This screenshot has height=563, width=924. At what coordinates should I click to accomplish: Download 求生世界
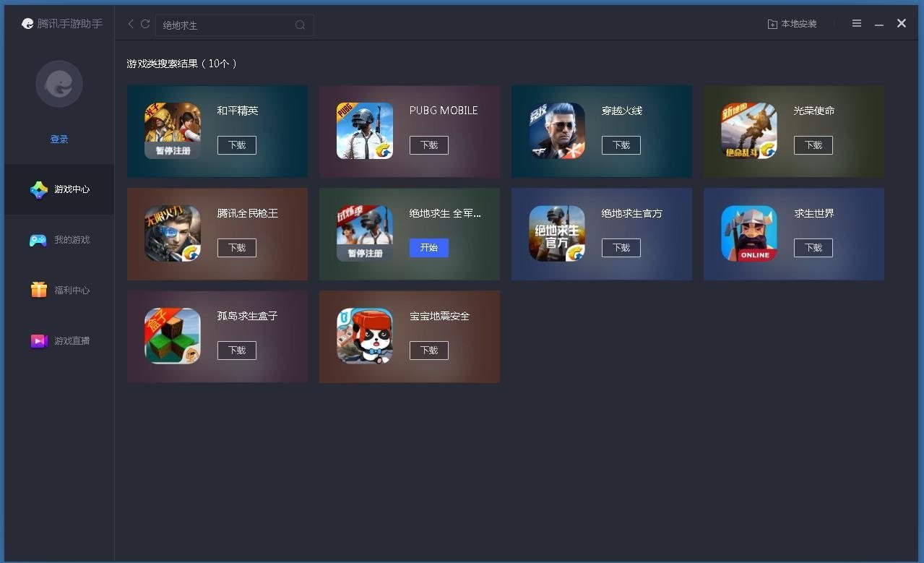pyautogui.click(x=813, y=248)
